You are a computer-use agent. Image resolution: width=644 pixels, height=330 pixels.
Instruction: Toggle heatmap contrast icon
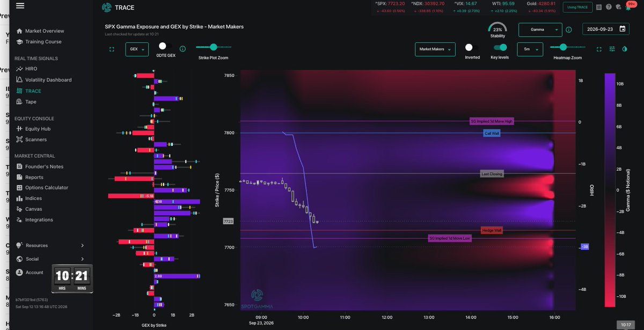[x=625, y=49]
